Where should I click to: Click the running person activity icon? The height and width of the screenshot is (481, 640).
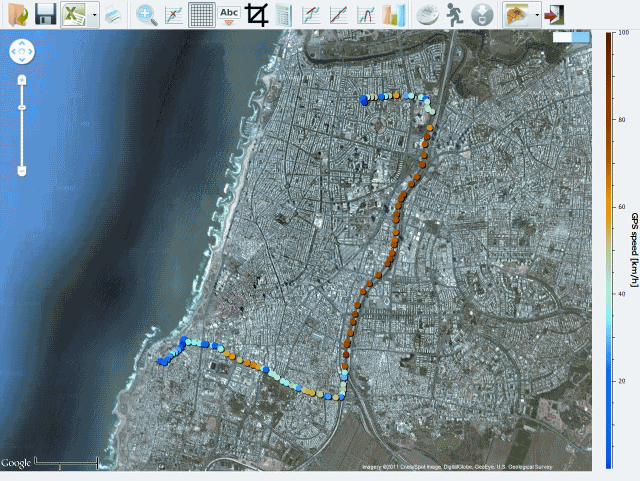pos(455,15)
